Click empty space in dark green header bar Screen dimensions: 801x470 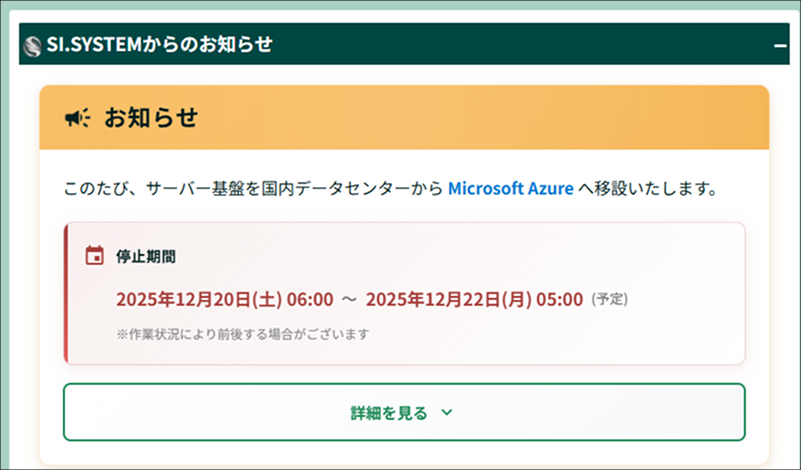click(x=520, y=45)
